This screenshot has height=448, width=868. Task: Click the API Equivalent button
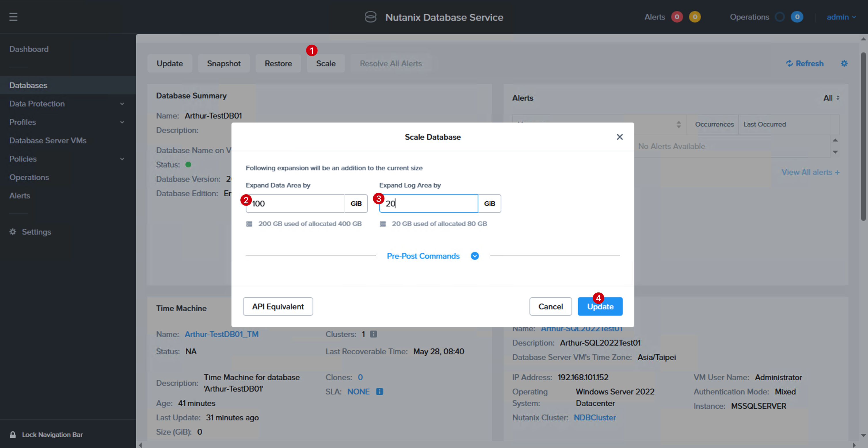click(278, 306)
